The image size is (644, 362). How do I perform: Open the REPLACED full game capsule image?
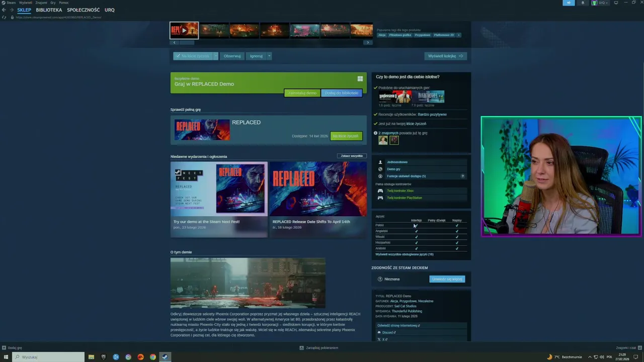pyautogui.click(x=202, y=130)
